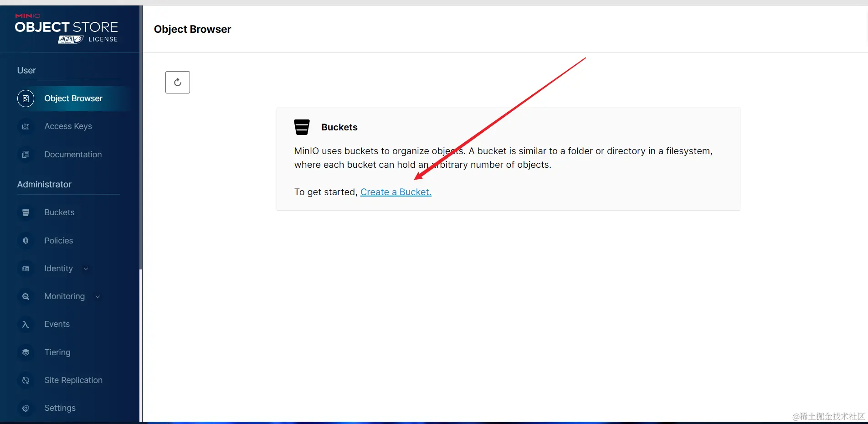The height and width of the screenshot is (424, 868).
Task: Click the Documentation sidebar icon
Action: [x=26, y=155]
